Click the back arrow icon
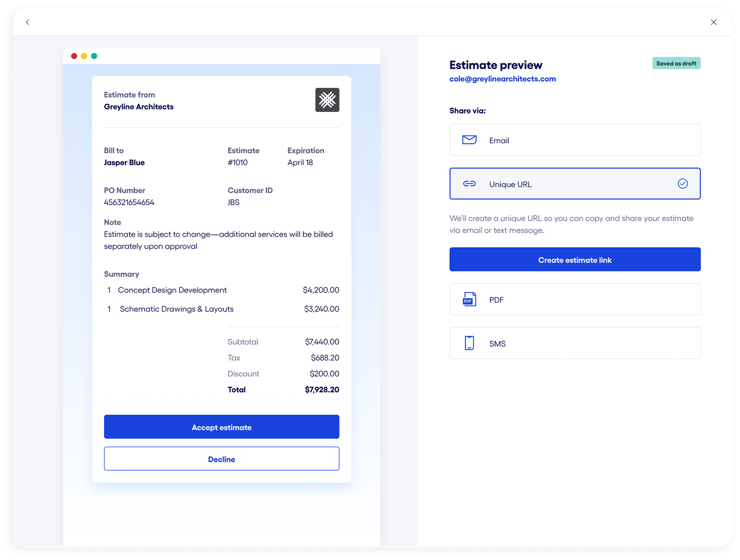This screenshot has height=560, width=740. pyautogui.click(x=27, y=22)
